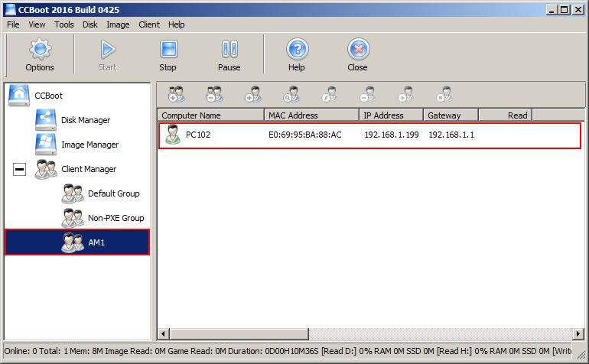Click the Remove Group icon
Viewport: 589px width, 364px height.
[215, 94]
